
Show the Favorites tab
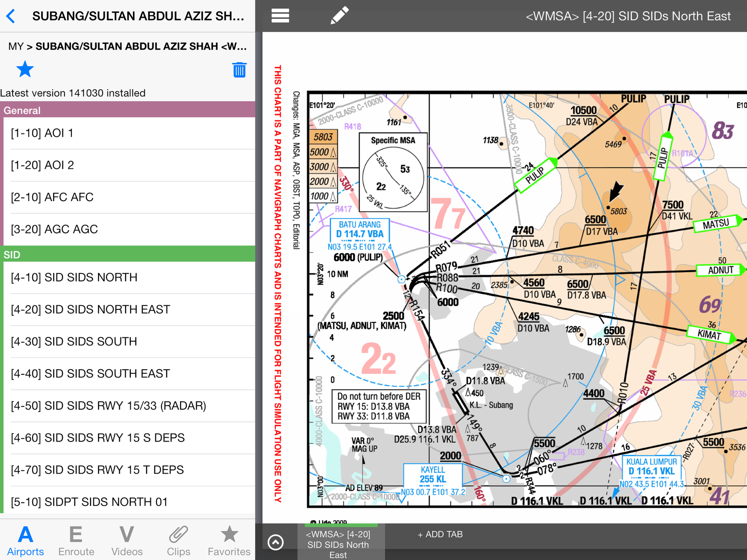pyautogui.click(x=229, y=540)
